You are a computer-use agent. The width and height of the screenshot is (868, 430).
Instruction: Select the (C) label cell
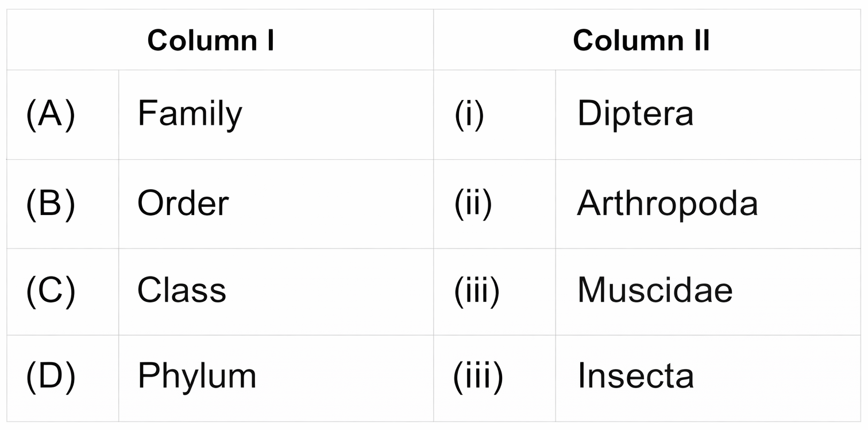[x=51, y=290]
